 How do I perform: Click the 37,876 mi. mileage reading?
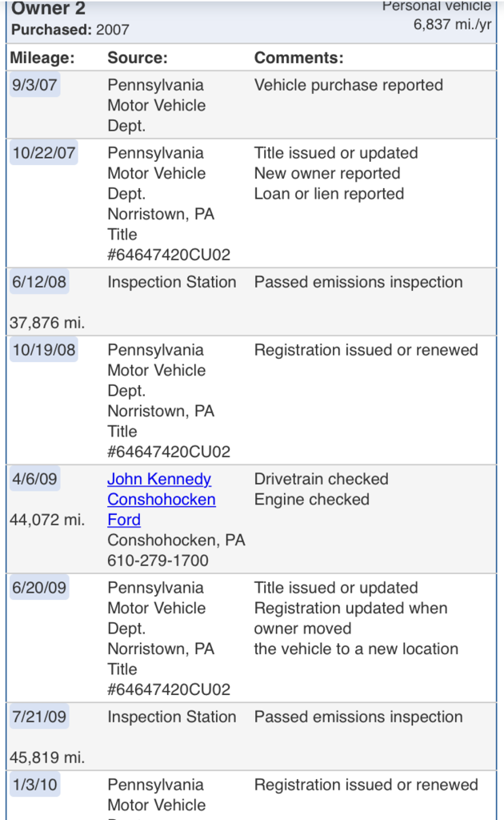coord(47,323)
